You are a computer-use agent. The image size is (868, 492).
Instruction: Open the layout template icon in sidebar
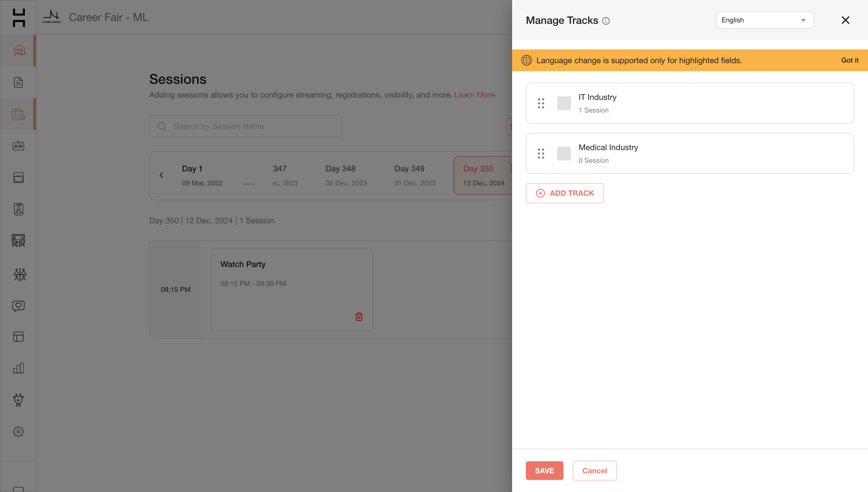(18, 336)
